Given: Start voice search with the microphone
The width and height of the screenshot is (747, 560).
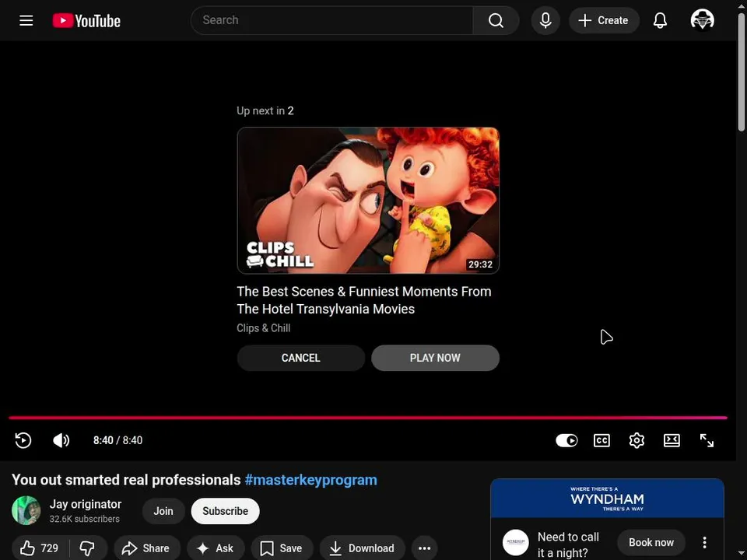Looking at the screenshot, I should click(545, 20).
